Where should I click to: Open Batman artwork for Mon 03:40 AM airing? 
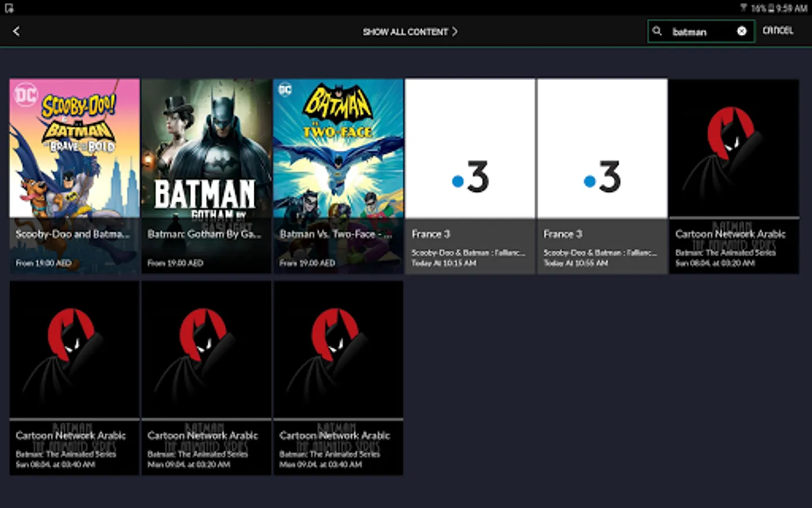tap(338, 350)
